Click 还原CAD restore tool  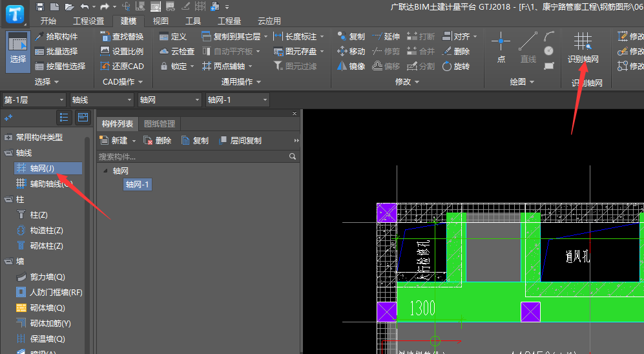point(122,66)
